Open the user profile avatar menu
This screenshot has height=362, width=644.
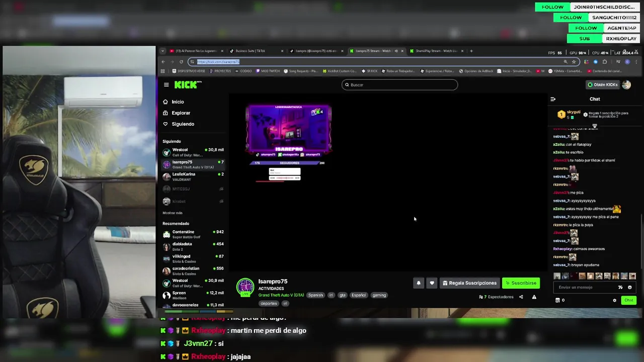(626, 84)
